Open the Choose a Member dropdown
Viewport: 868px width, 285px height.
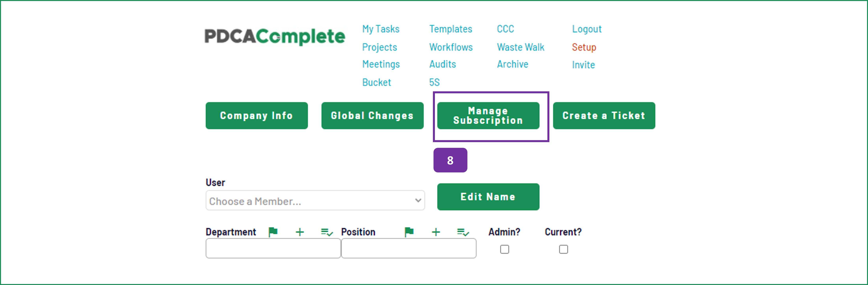315,201
